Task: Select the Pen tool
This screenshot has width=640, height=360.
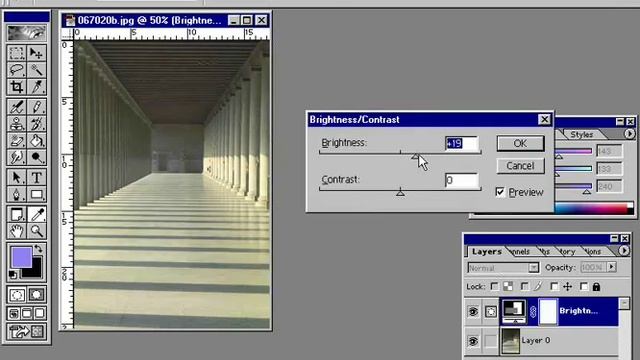Action: (x=17, y=194)
